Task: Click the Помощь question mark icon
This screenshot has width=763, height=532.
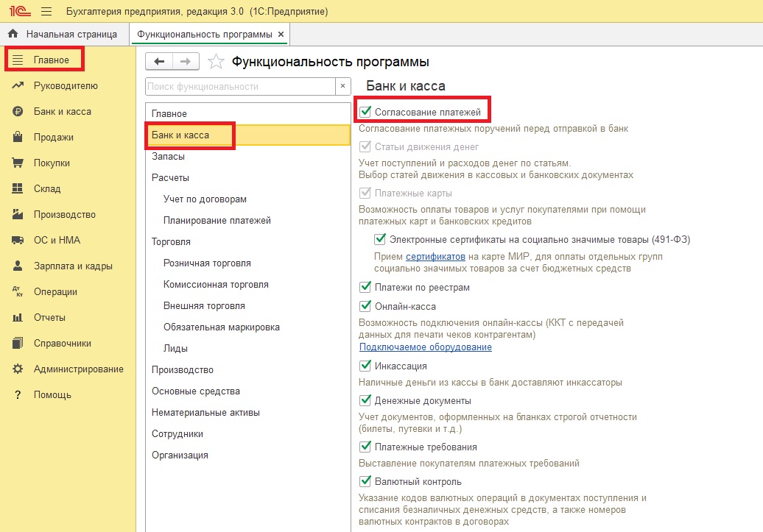Action: [x=18, y=394]
